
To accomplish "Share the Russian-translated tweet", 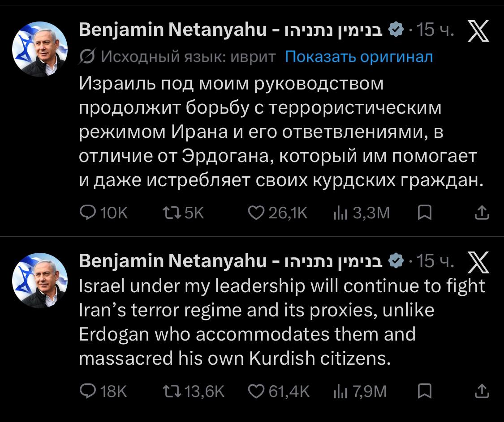I will pos(482,213).
